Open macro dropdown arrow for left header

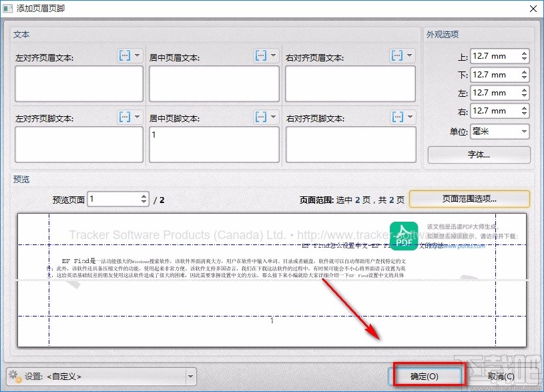coord(138,55)
